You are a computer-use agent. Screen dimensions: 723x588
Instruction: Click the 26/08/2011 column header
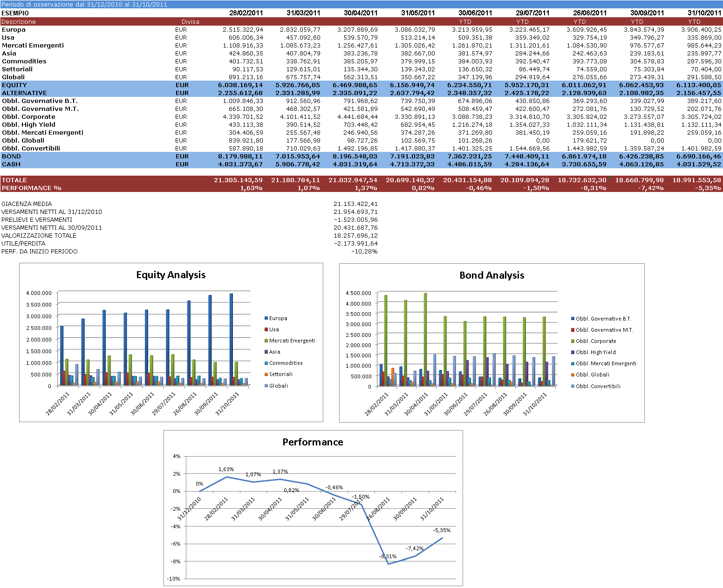(590, 13)
